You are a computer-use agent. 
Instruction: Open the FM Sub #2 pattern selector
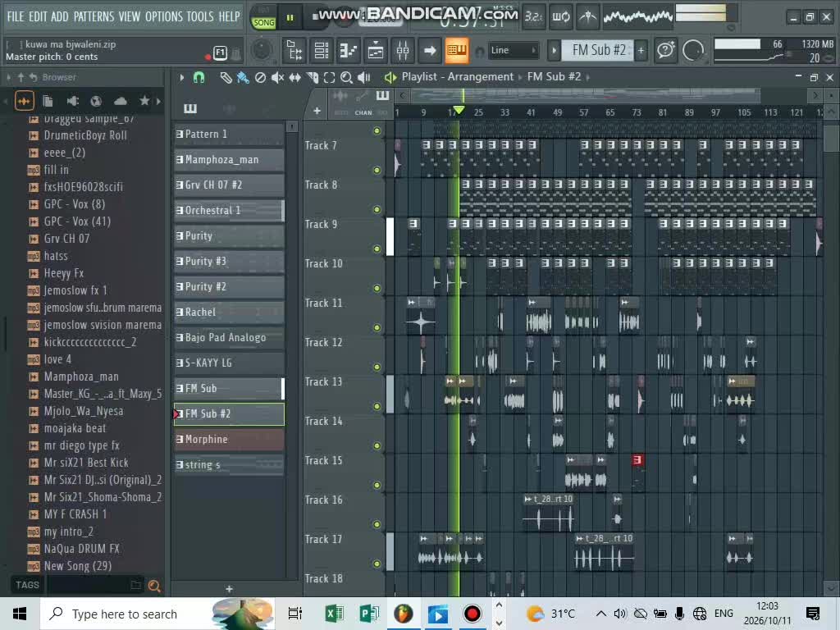click(x=598, y=50)
